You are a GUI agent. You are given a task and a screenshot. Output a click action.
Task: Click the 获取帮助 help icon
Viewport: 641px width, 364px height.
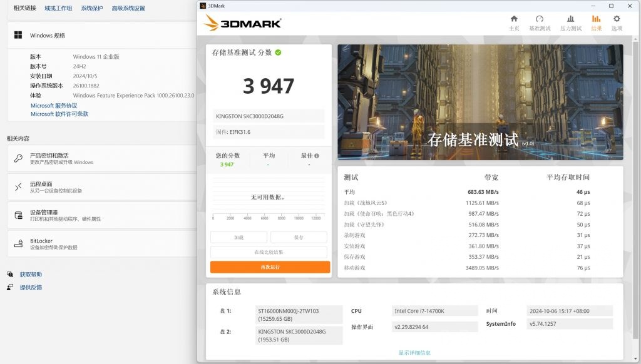(9, 274)
